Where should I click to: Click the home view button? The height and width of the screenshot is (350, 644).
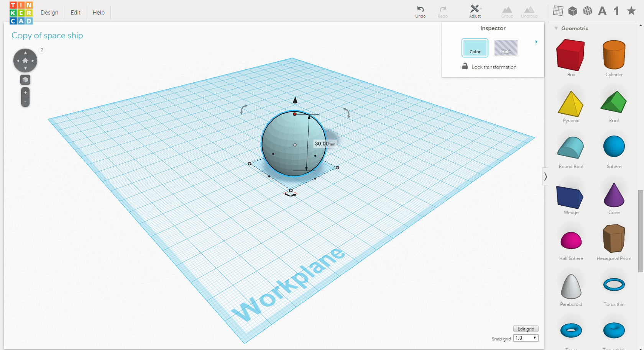click(25, 61)
